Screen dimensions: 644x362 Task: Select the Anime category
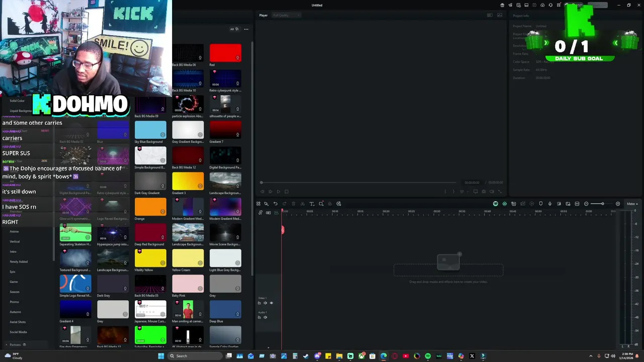click(14, 231)
